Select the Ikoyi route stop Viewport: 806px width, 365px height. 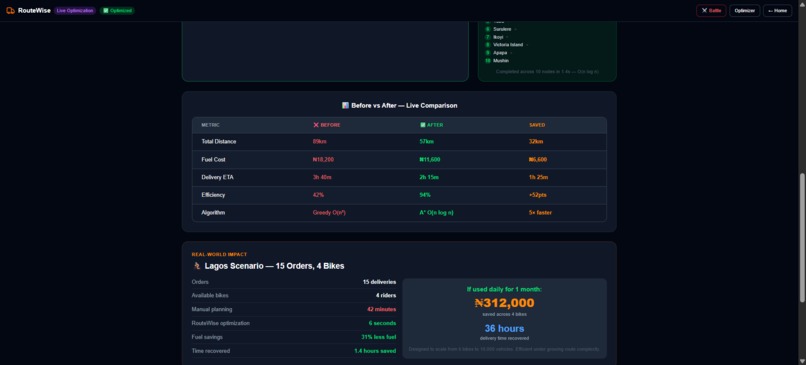click(x=498, y=37)
